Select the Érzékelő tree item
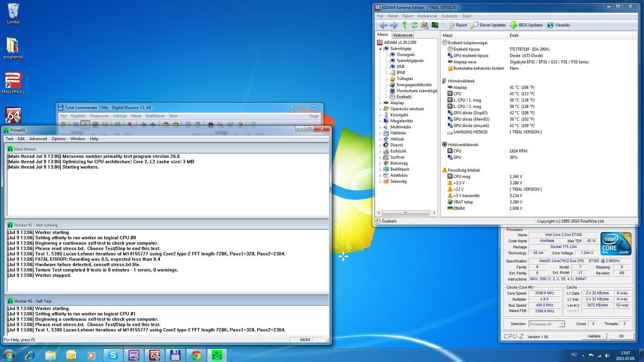 tap(404, 97)
